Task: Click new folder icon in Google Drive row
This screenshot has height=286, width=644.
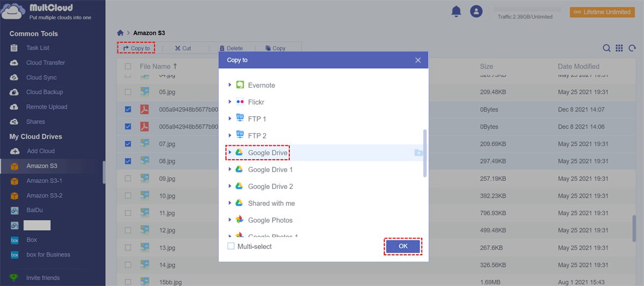Action: [419, 153]
